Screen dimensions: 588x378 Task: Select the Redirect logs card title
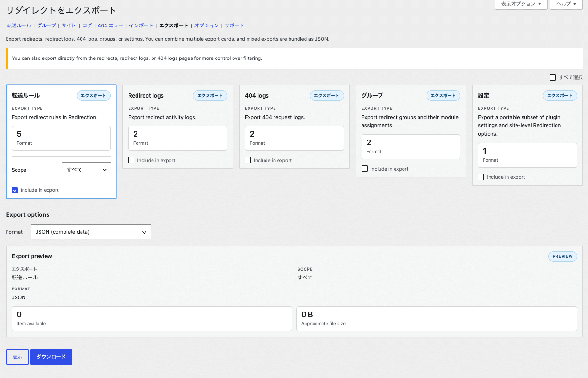coord(146,96)
